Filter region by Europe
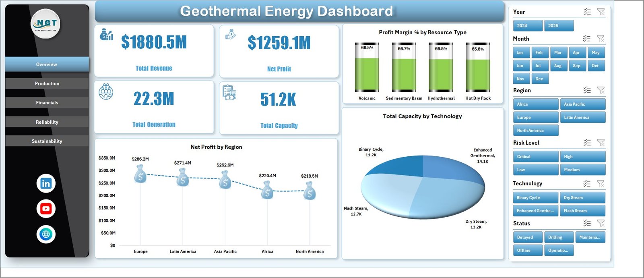The image size is (644, 278). tap(536, 118)
